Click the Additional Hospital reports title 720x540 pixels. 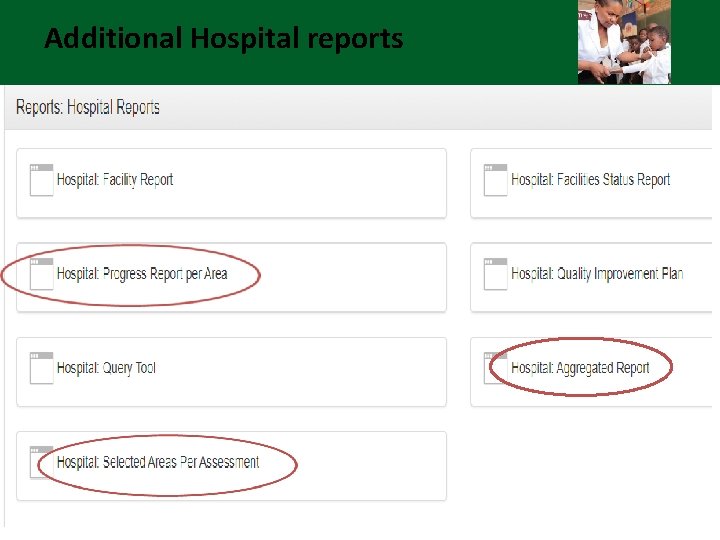point(224,38)
